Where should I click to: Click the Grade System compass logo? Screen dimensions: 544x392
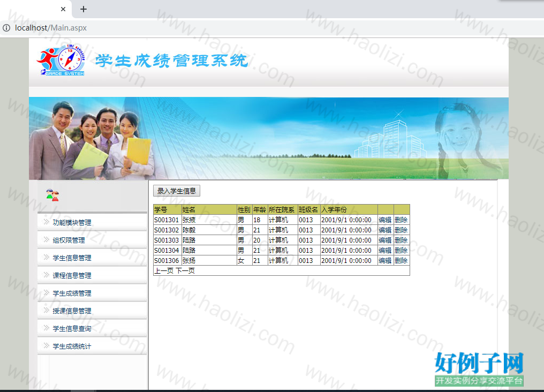pos(61,61)
